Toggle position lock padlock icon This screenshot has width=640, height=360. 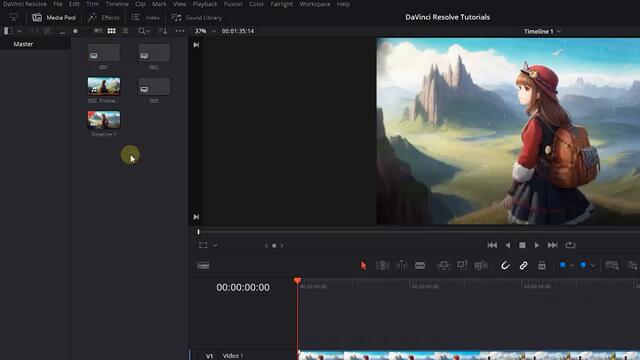(x=542, y=266)
